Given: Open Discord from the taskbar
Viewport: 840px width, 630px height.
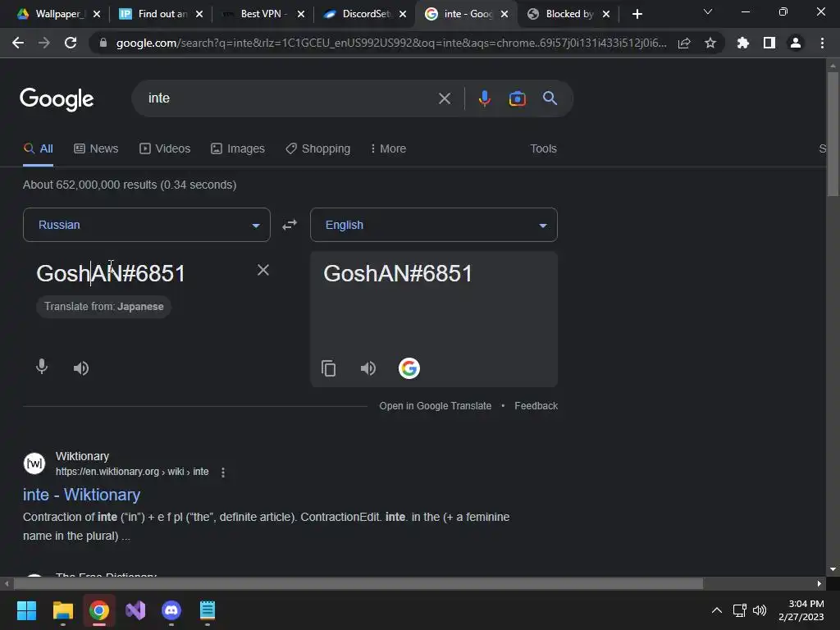Looking at the screenshot, I should [x=171, y=610].
